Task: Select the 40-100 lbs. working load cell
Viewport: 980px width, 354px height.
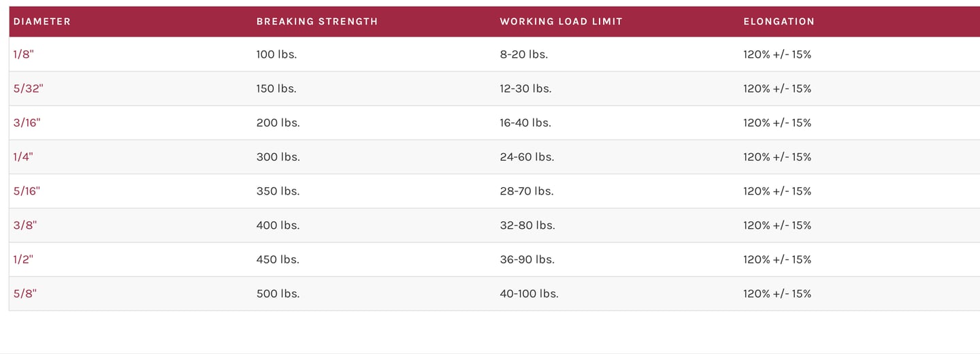Action: coord(529,293)
